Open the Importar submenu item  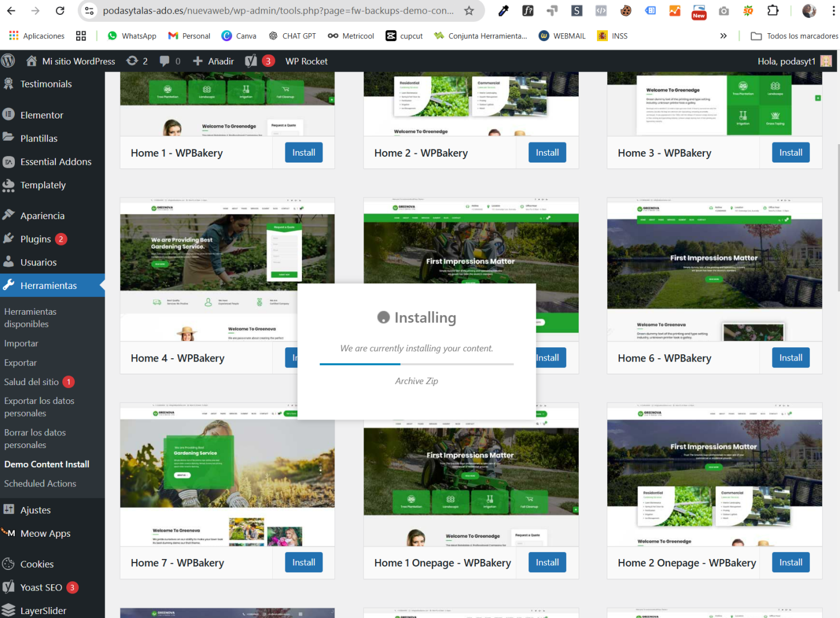pyautogui.click(x=21, y=343)
